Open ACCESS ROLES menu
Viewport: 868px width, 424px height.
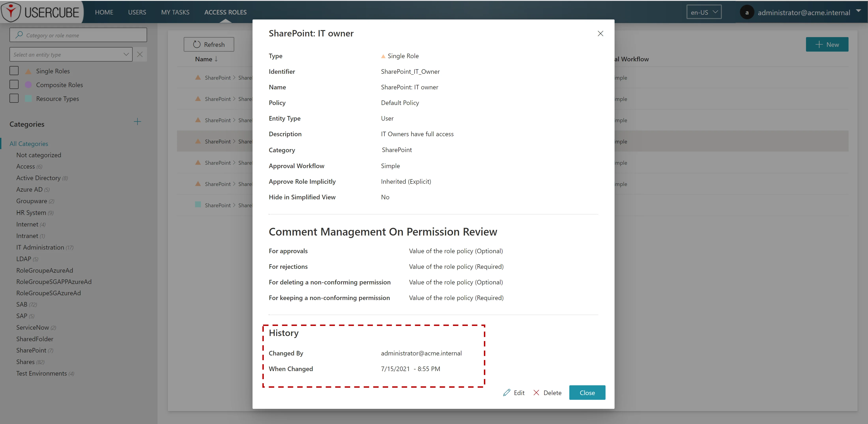pos(225,12)
